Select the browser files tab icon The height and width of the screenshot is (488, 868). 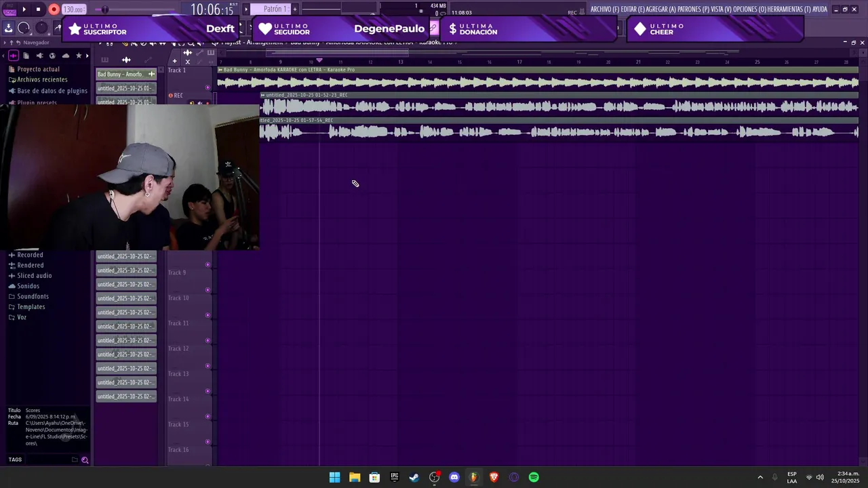26,56
